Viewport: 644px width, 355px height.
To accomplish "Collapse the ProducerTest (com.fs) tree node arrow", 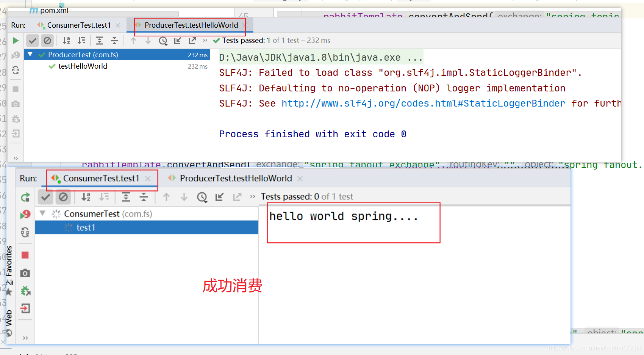I will coord(30,55).
